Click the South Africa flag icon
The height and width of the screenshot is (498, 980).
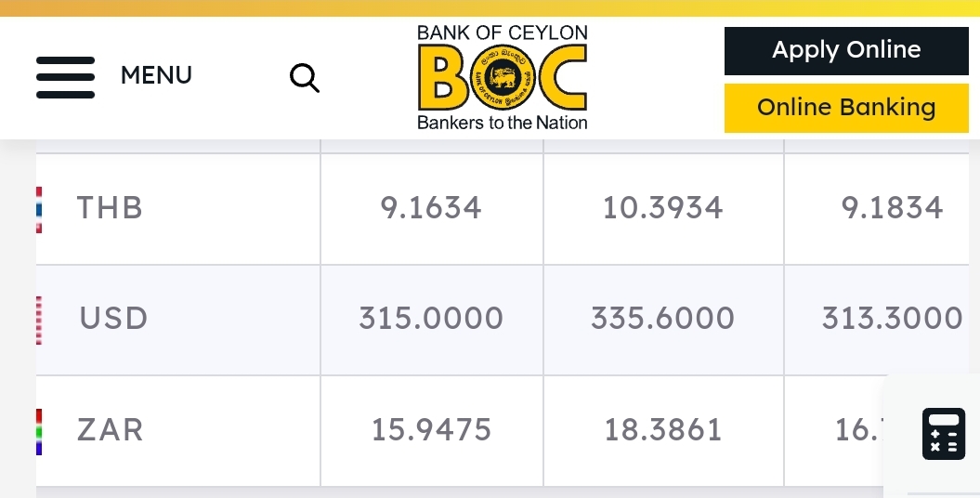[39, 432]
